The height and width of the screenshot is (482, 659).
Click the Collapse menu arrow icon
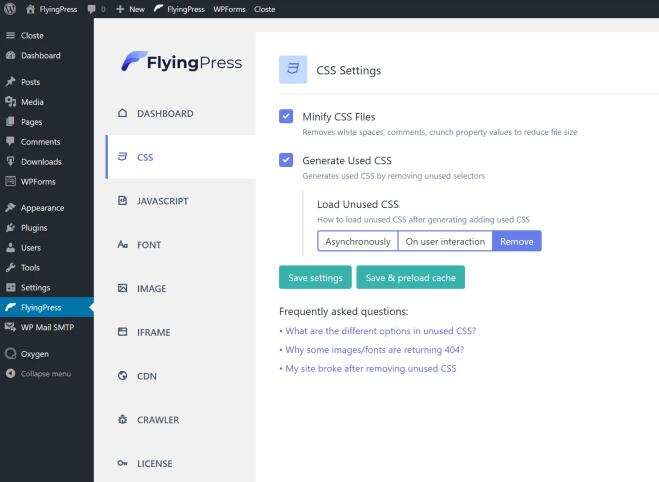coord(11,373)
